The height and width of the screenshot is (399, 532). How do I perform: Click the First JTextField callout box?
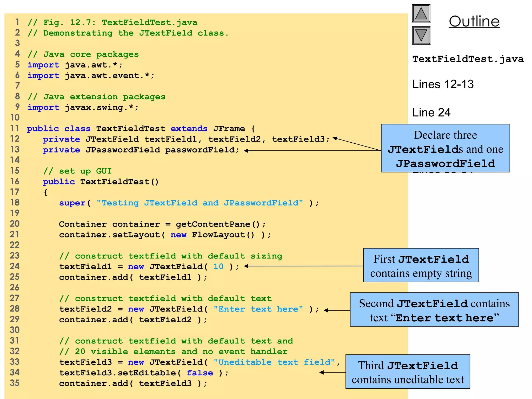click(421, 265)
